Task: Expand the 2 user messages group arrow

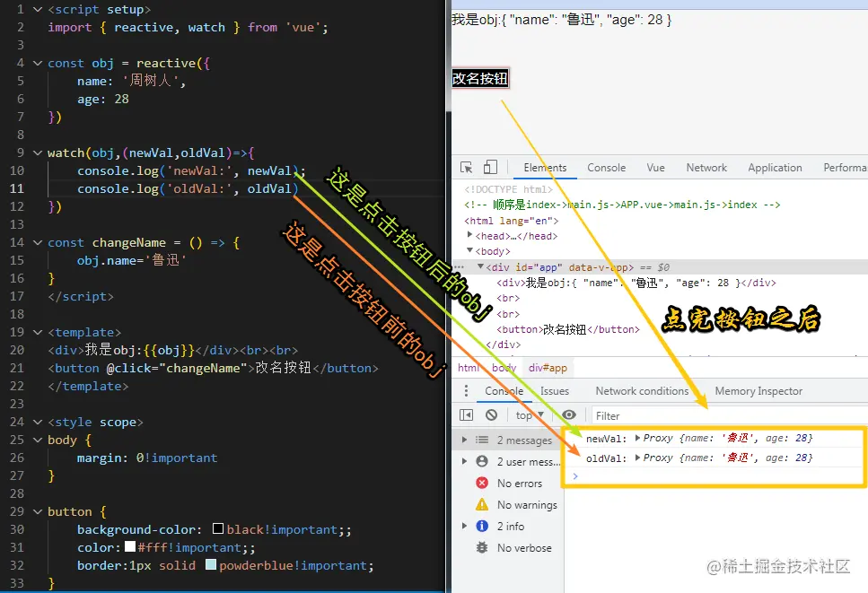Action: click(x=464, y=461)
